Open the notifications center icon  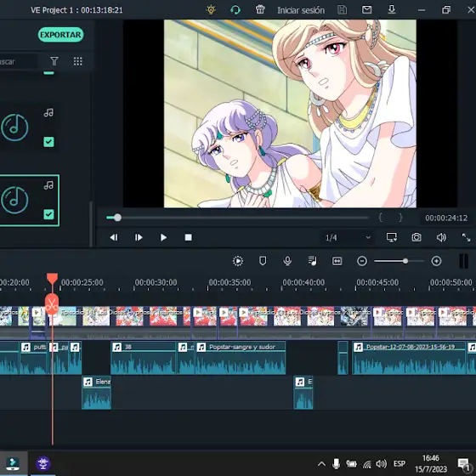[x=463, y=464]
